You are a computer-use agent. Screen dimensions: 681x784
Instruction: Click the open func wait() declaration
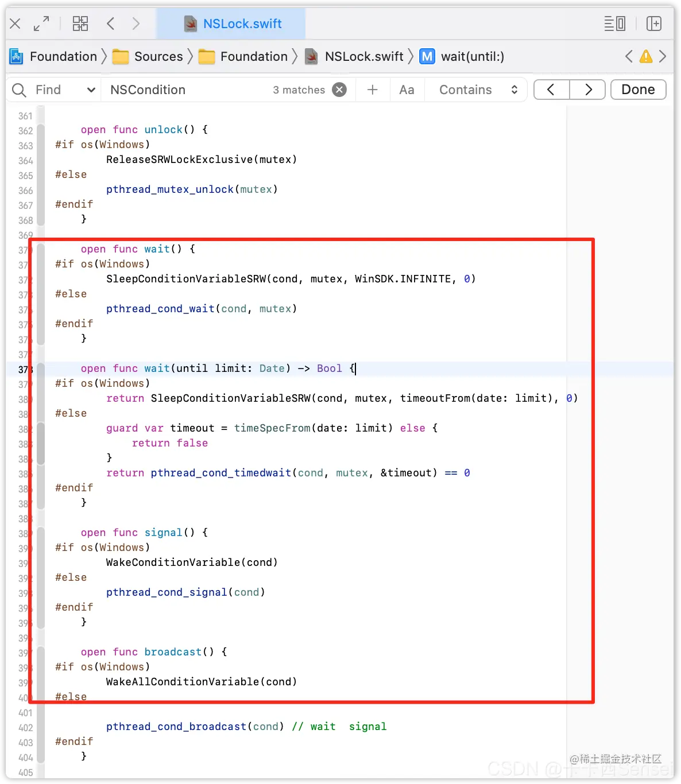pos(138,249)
